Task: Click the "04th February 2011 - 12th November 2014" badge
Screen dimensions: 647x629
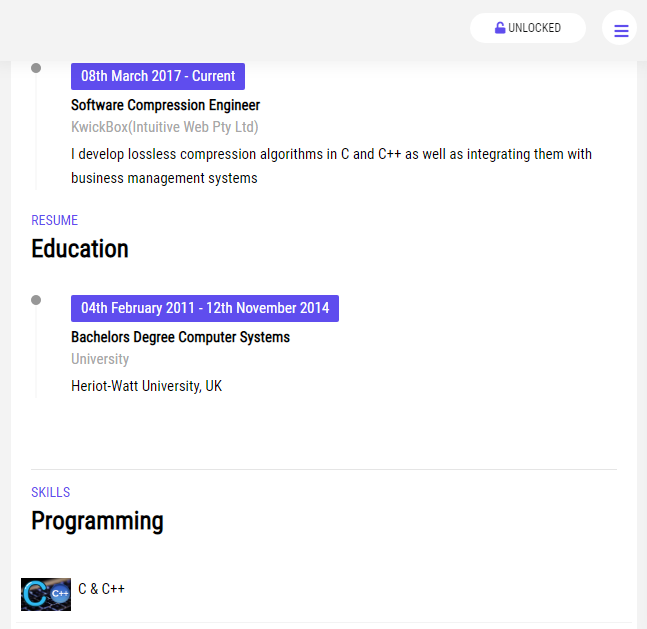Action: [x=205, y=308]
